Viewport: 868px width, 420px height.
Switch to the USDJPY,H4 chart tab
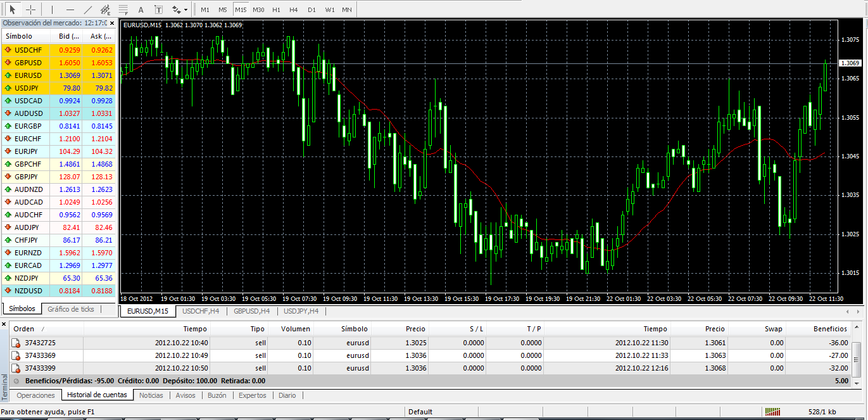(301, 311)
